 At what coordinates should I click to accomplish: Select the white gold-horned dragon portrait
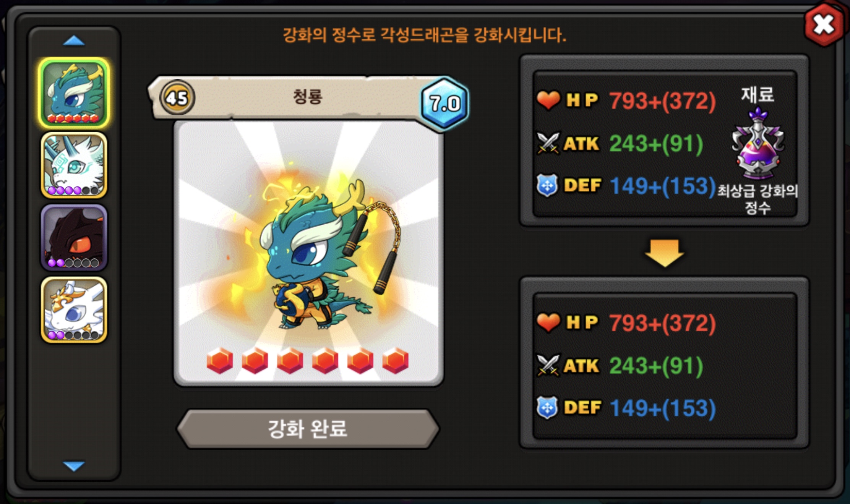coord(74,310)
